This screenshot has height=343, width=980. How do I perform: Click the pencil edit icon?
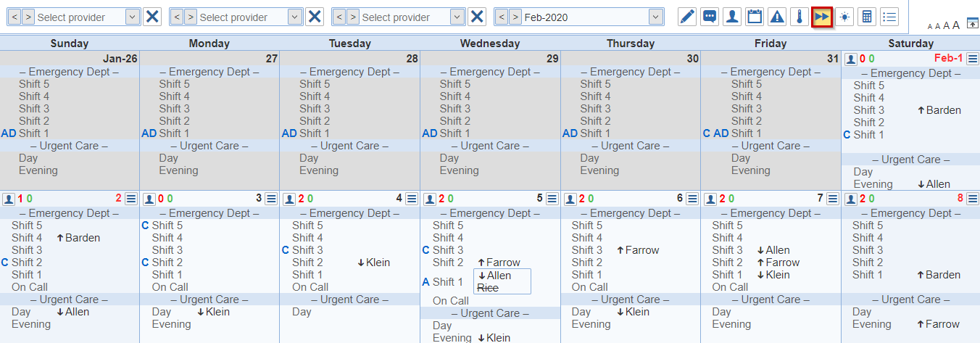687,17
